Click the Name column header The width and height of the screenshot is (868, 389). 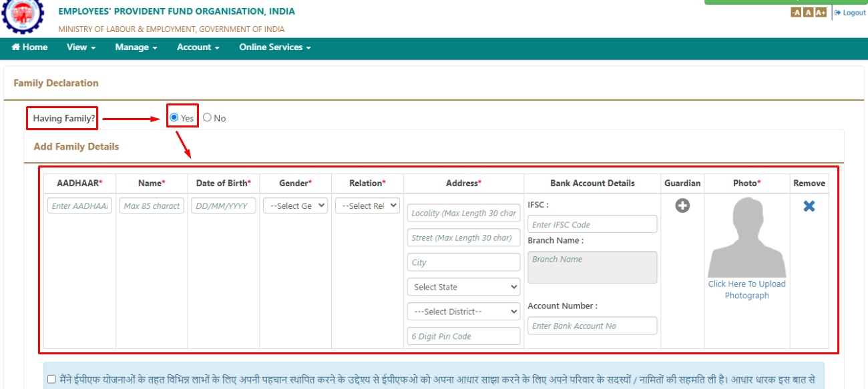pos(152,183)
